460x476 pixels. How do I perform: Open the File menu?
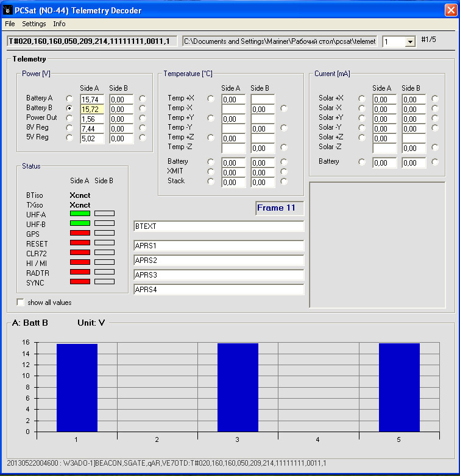10,24
